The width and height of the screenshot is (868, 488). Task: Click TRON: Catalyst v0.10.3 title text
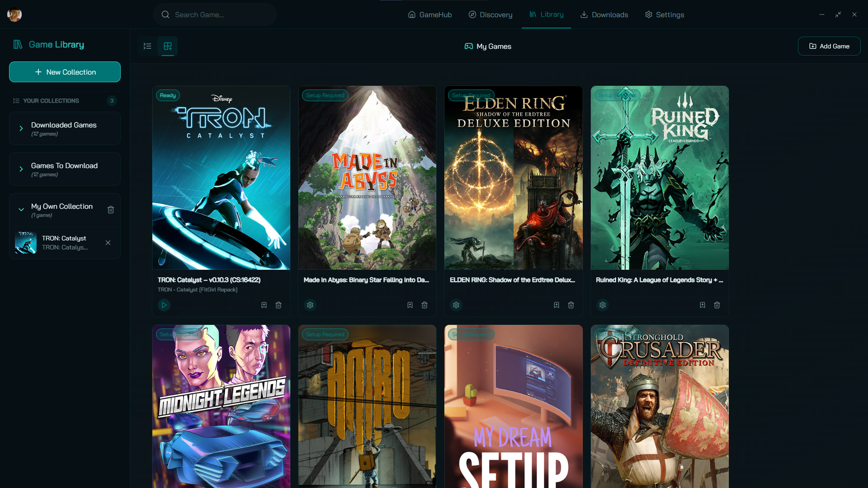click(x=209, y=280)
